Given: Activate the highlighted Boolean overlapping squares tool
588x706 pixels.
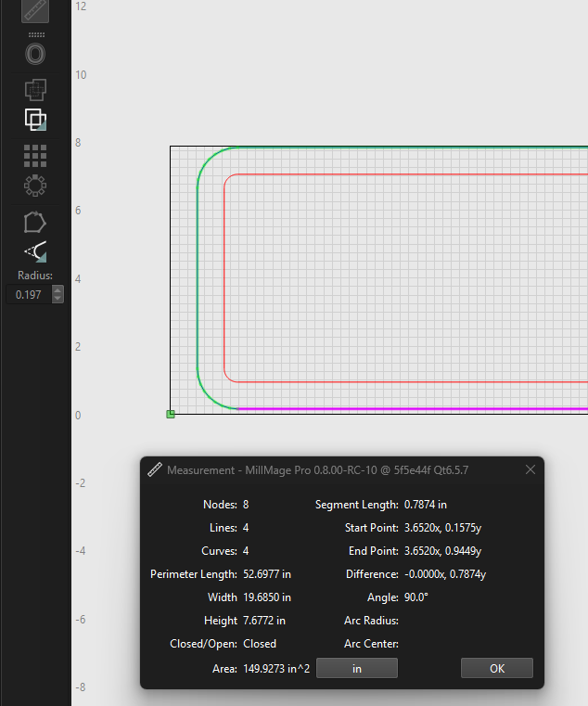Looking at the screenshot, I should click(35, 120).
